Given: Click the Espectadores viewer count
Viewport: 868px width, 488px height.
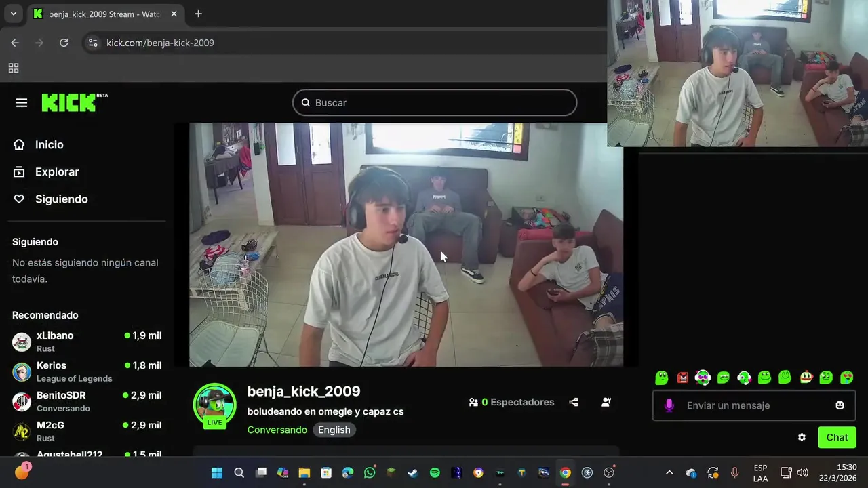Looking at the screenshot, I should tap(512, 402).
